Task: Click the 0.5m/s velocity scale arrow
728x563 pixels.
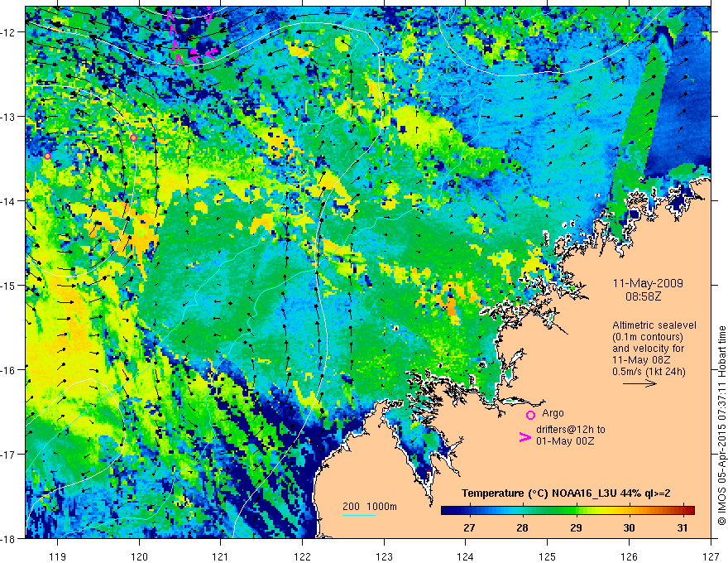Action: point(639,383)
